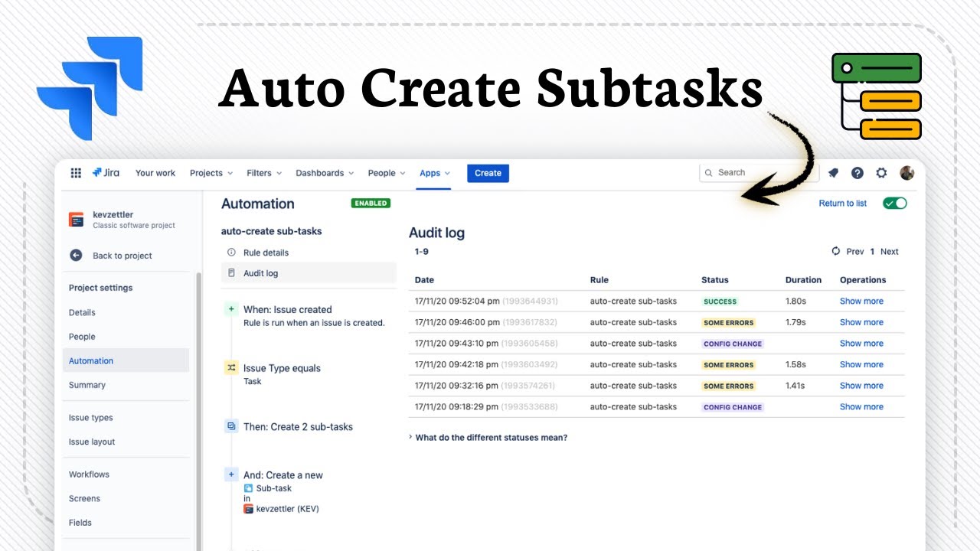
Task: Go to Your work
Action: click(x=155, y=173)
